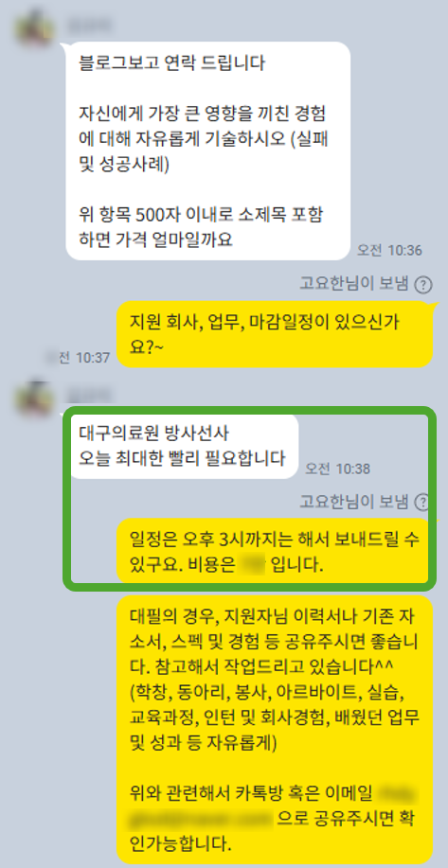Click the blurred price after 비용은
The height and width of the screenshot is (868, 448).
coord(250,566)
